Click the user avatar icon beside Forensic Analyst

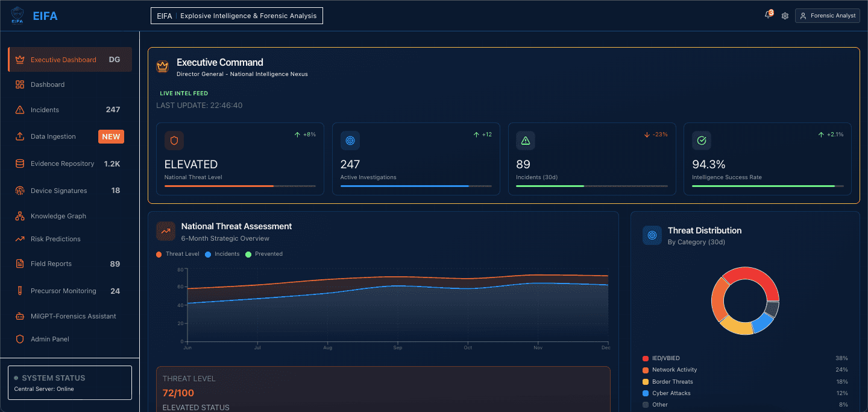[803, 16]
